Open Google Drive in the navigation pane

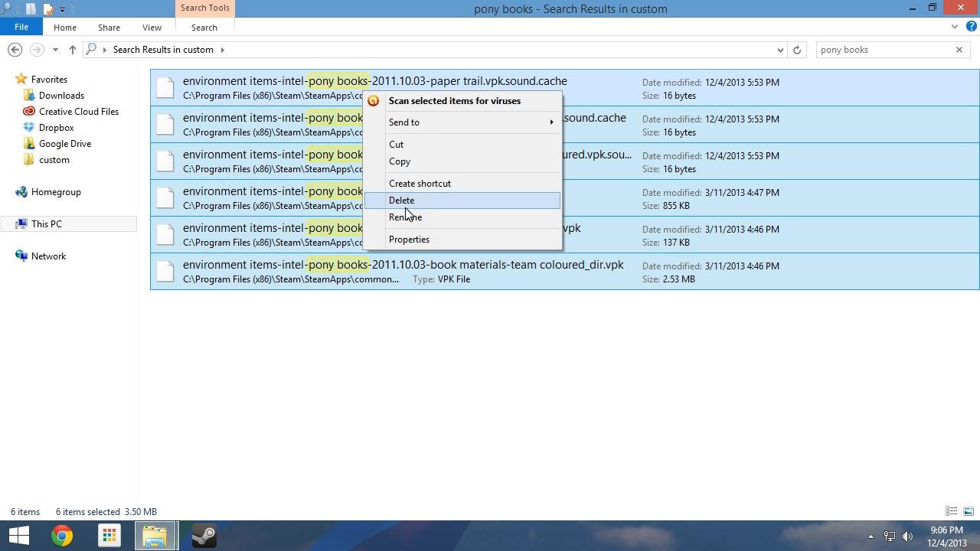tap(65, 144)
